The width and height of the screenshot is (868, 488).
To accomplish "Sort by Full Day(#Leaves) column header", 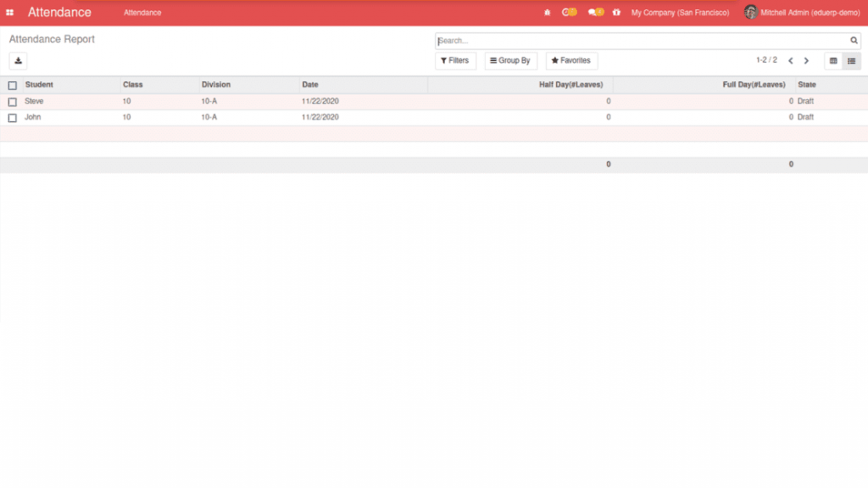I will click(x=754, y=85).
